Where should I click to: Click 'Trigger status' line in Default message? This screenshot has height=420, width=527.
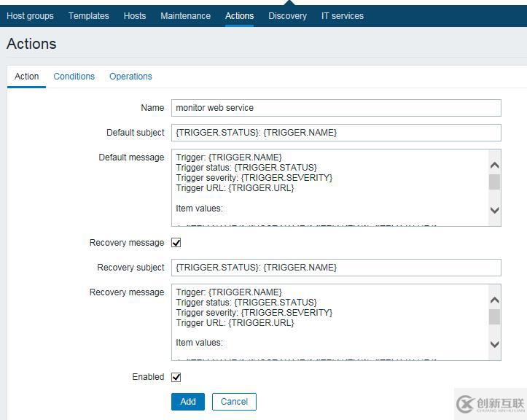[246, 168]
